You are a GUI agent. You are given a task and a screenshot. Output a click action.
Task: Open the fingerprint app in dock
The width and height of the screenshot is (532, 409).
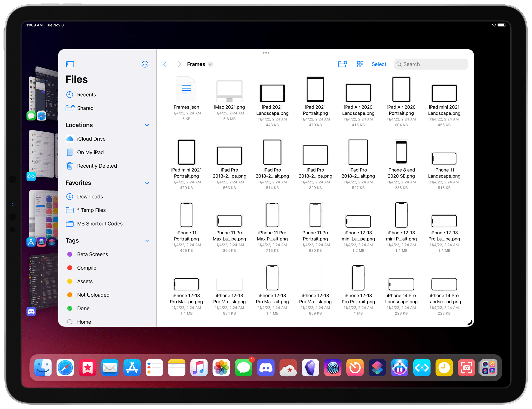coord(333,367)
